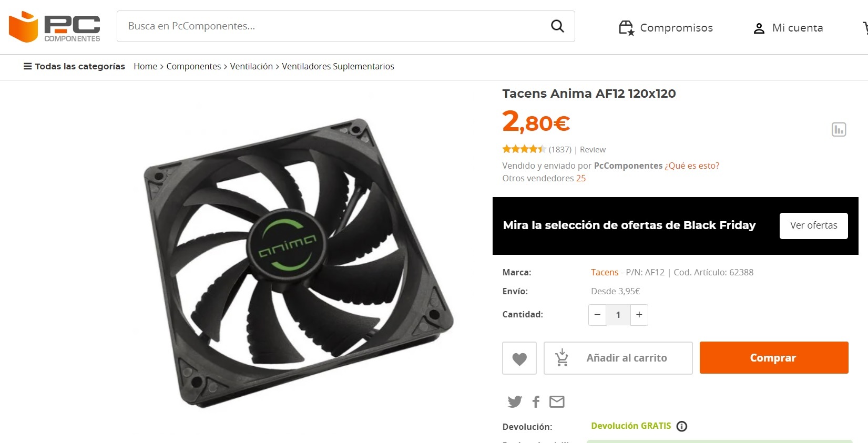Expand Todas las categorías menu

[74, 66]
